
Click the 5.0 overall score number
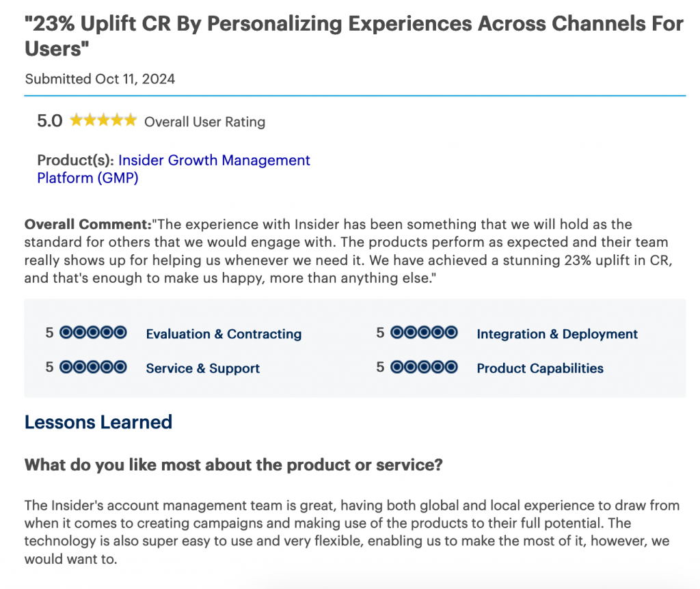(x=49, y=122)
